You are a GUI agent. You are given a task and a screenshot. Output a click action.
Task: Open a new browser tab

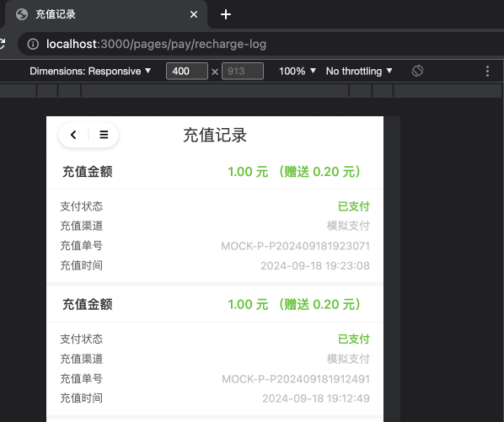226,14
